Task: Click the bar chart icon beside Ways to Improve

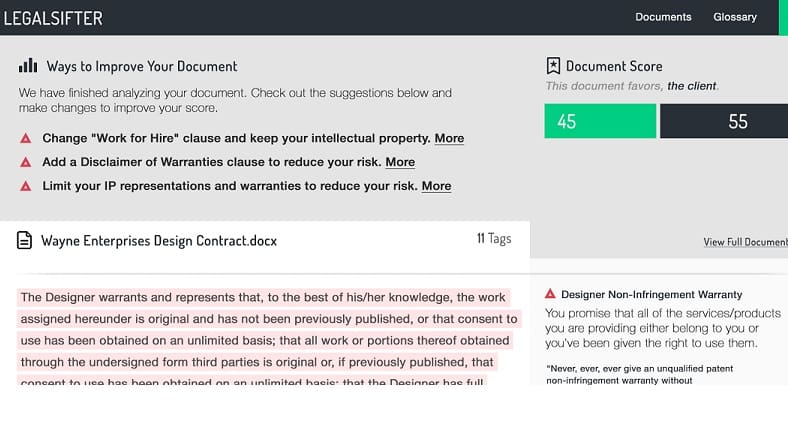Action: pyautogui.click(x=28, y=67)
